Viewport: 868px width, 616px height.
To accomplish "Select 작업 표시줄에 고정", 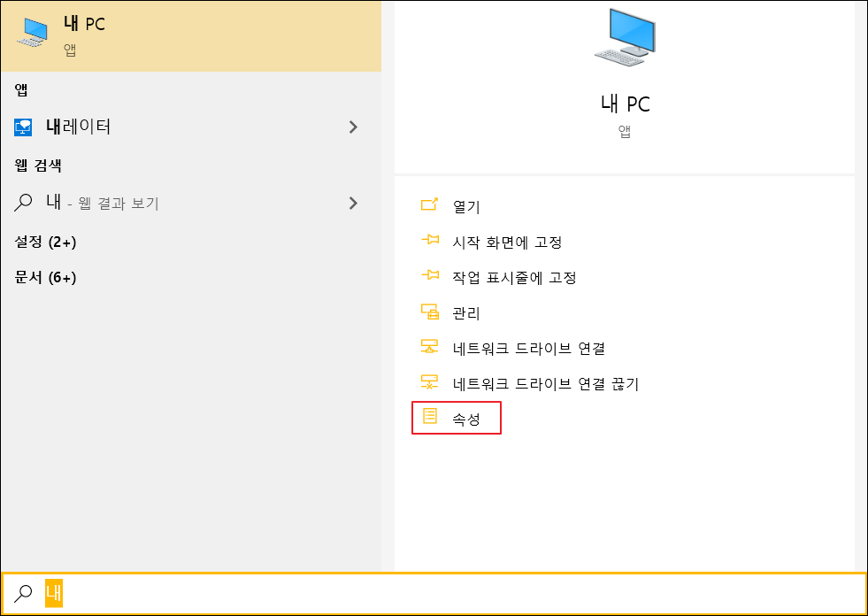I will 514,278.
